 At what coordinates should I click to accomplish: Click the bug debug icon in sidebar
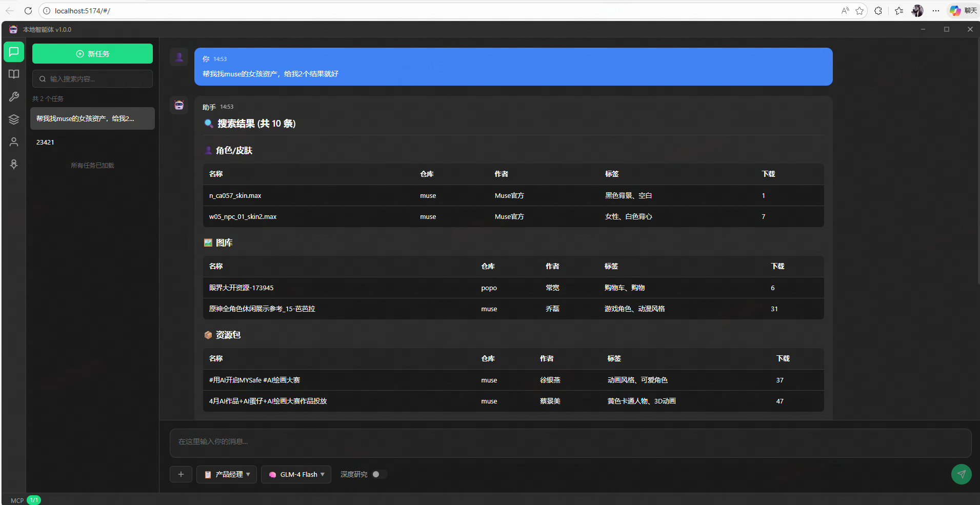14,165
